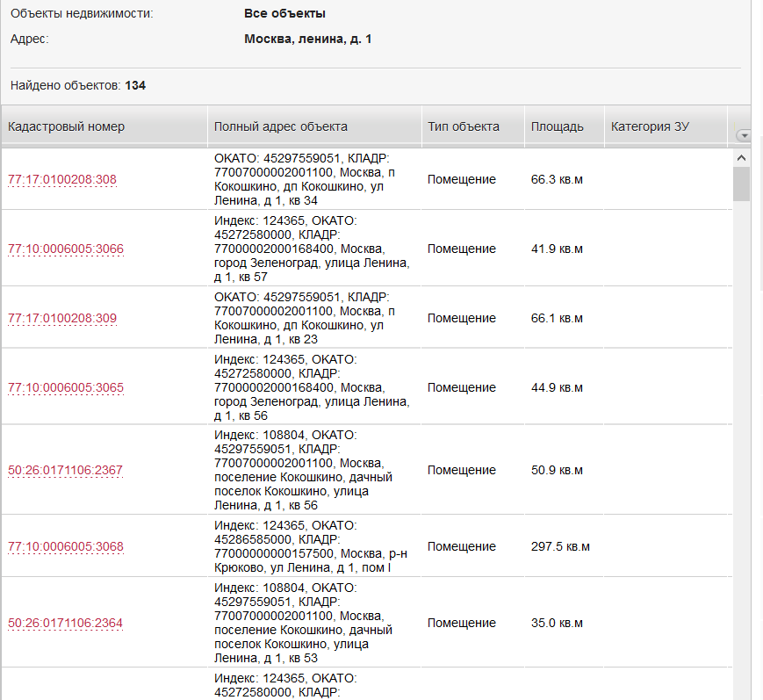
Task: Open cadastral number 77:10:0006005:3068
Action: pyautogui.click(x=66, y=547)
